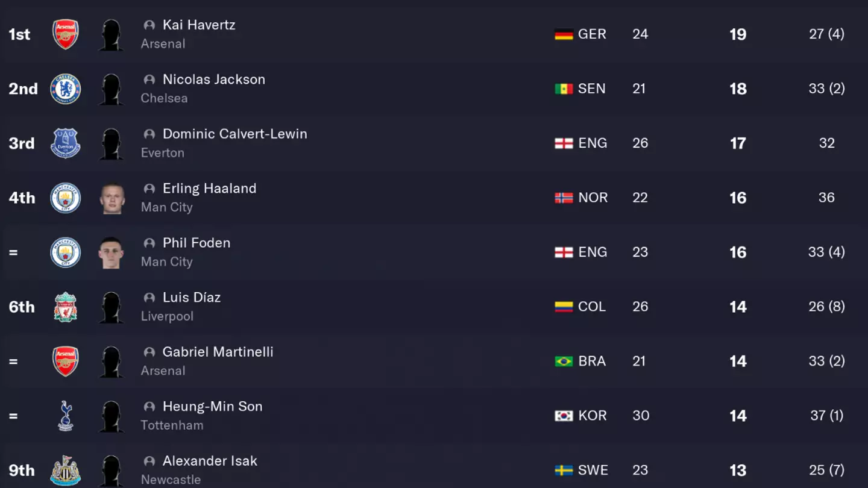Click the Everton club badge

[x=65, y=143]
